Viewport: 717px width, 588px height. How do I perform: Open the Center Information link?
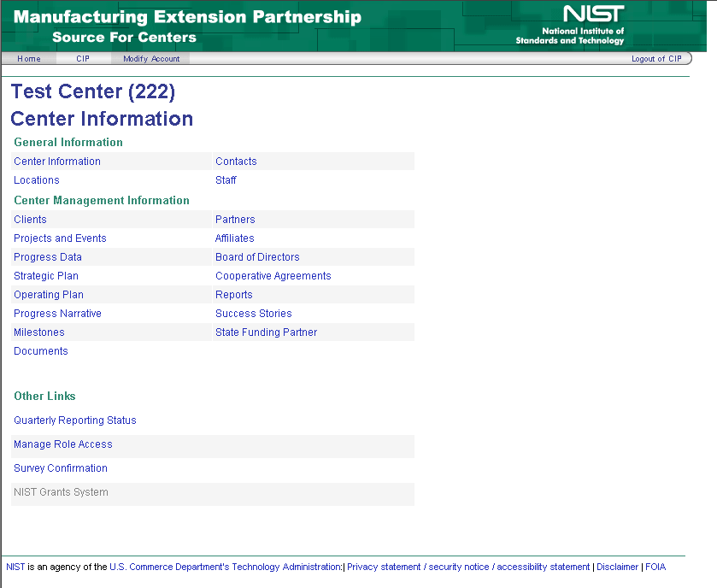(x=57, y=162)
